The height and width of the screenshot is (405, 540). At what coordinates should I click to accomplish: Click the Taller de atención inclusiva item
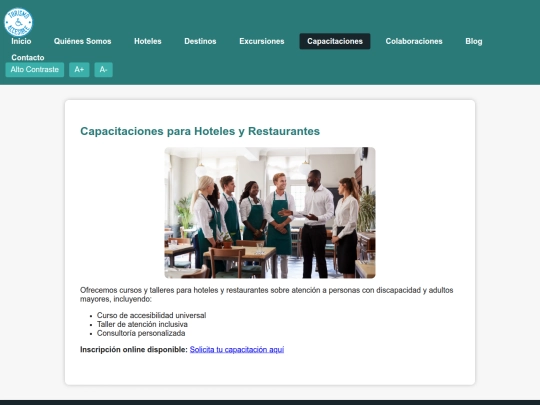[x=142, y=324]
